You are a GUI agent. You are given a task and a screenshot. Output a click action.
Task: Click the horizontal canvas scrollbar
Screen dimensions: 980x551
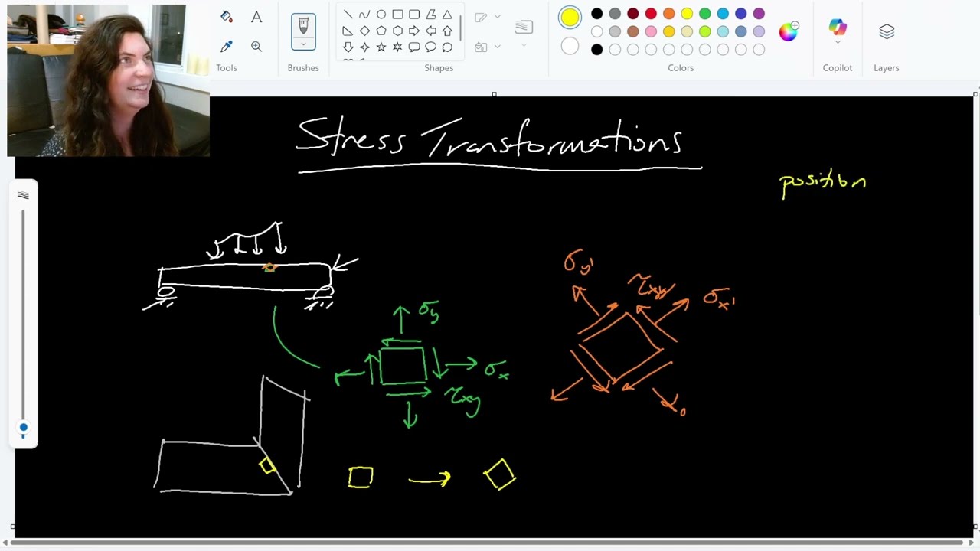(485, 543)
